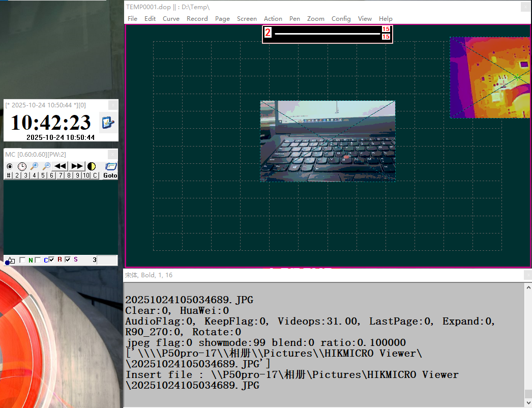
Task: Click the red number 2 in pen indicator
Action: 268,33
